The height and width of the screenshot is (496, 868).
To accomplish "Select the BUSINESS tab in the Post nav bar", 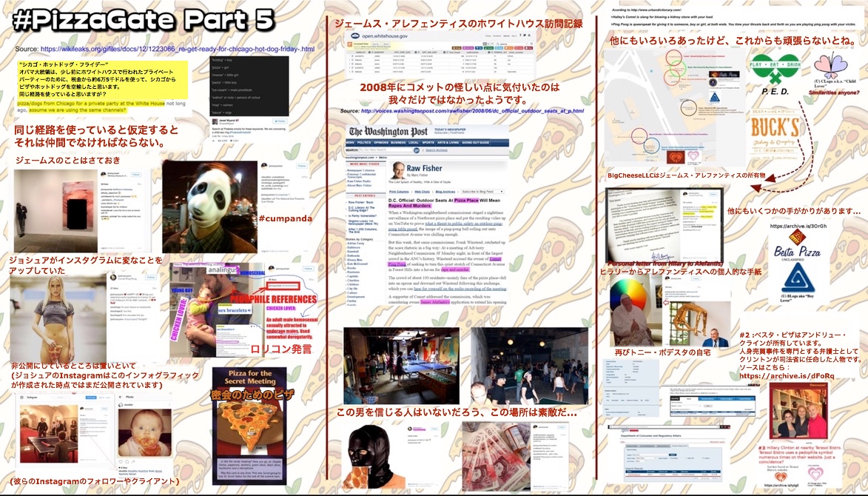I will pyautogui.click(x=398, y=143).
